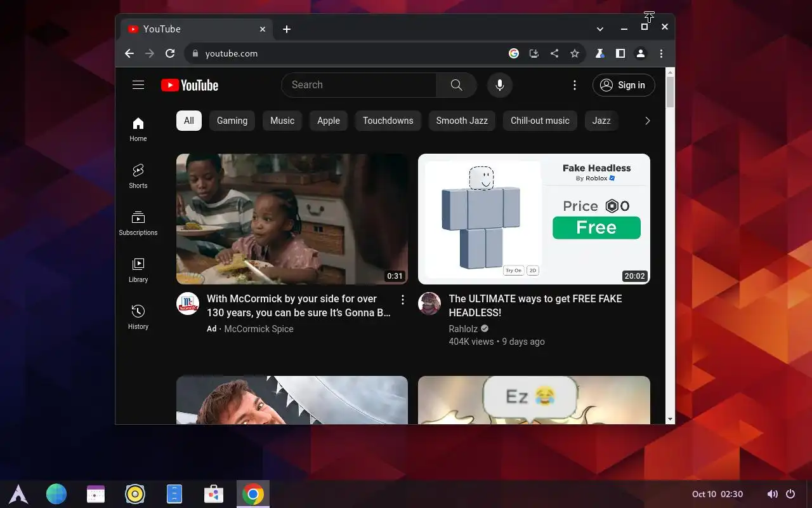Screen dimensions: 812x508
Task: Show more category chips right arrow
Action: [x=647, y=121]
